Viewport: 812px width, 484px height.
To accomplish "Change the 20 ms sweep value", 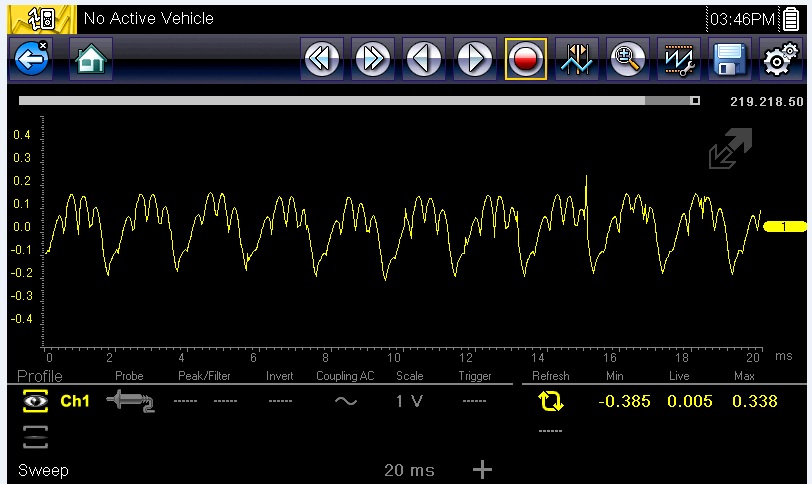I will 409,470.
